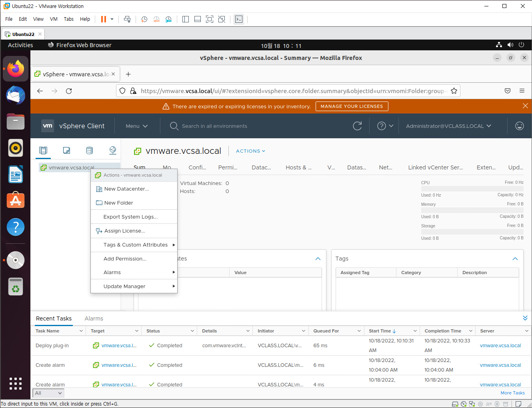Bookmark this page with the star icon
Image resolution: width=532 pixels, height=408 pixels.
pyautogui.click(x=454, y=91)
